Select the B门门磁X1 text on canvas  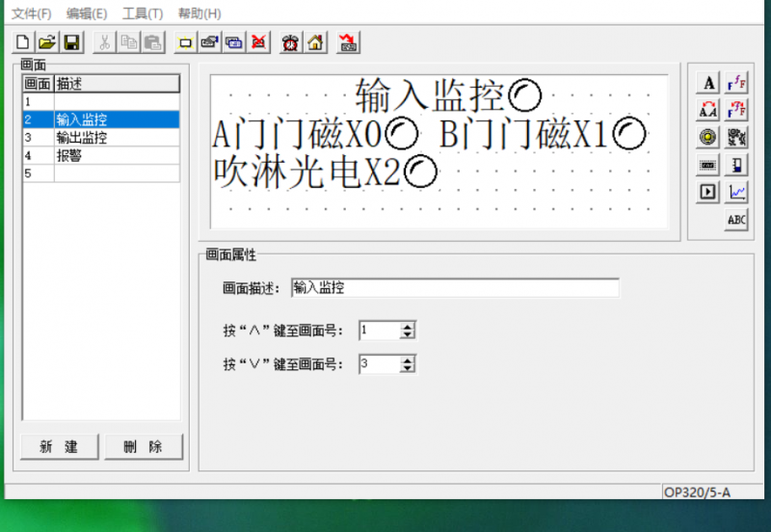[523, 134]
